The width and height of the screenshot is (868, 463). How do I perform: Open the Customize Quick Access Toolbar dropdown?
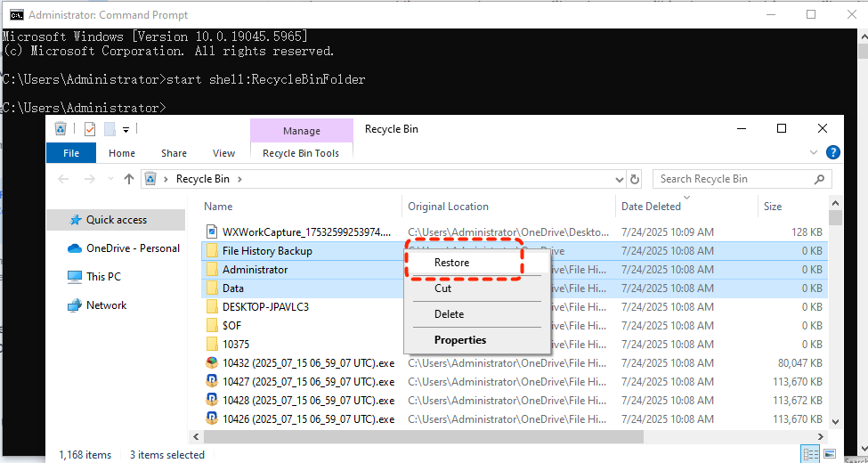126,130
